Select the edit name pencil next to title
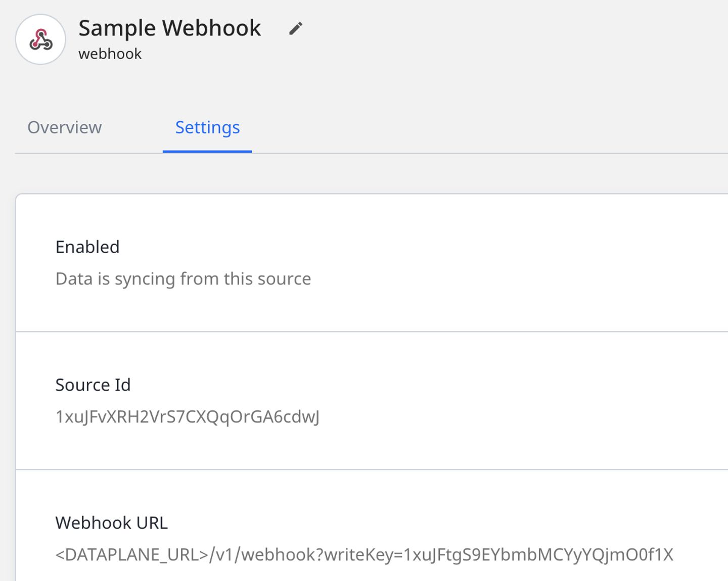The width and height of the screenshot is (728, 581). pyautogui.click(x=296, y=28)
